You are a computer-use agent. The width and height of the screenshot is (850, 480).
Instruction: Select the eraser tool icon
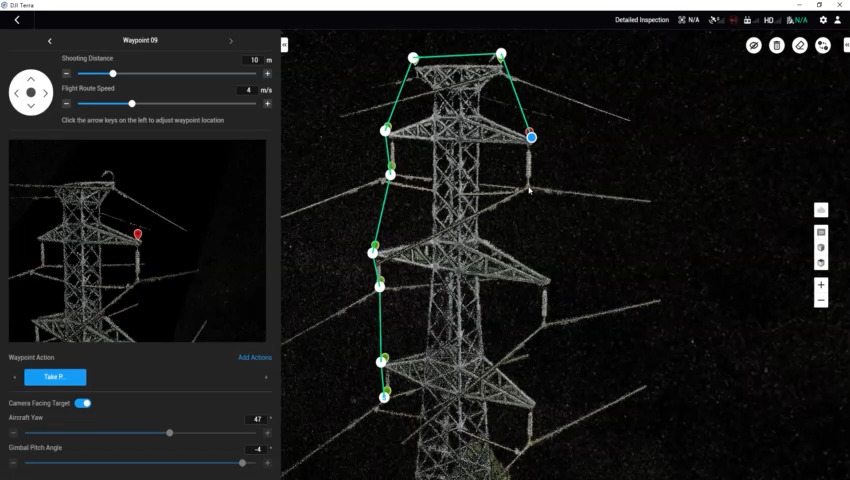(800, 45)
